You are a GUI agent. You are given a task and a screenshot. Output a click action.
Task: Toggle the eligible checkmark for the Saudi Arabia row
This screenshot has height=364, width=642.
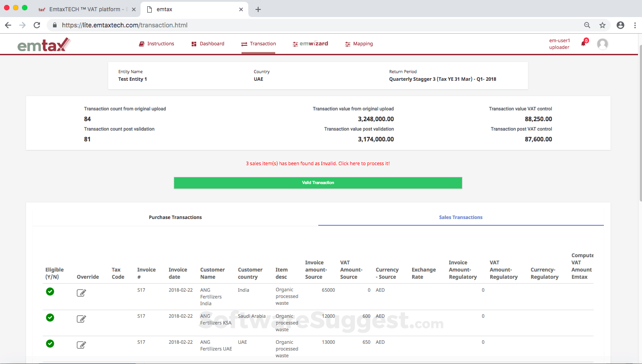coord(50,318)
